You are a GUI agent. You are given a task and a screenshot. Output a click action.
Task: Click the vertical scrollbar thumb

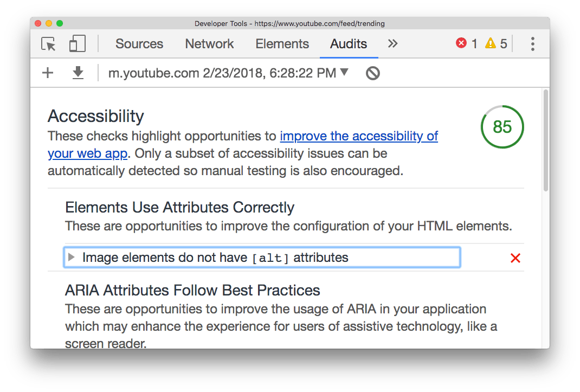point(545,141)
